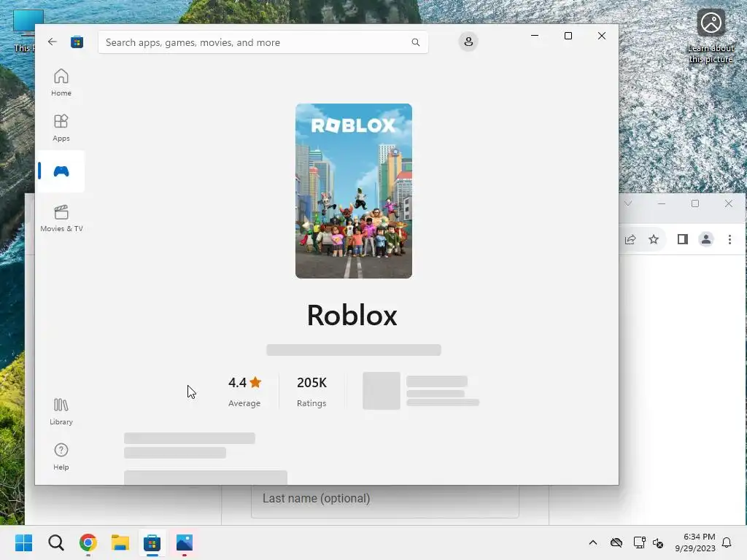Viewport: 747px width, 560px height.
Task: Click the OneDrive cloud tray icon
Action: [616, 542]
